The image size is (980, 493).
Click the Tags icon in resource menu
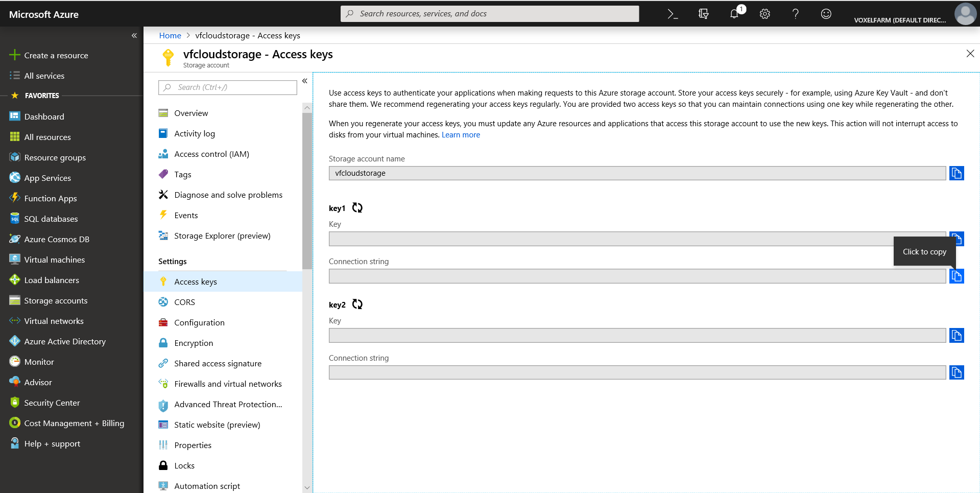pyautogui.click(x=163, y=174)
